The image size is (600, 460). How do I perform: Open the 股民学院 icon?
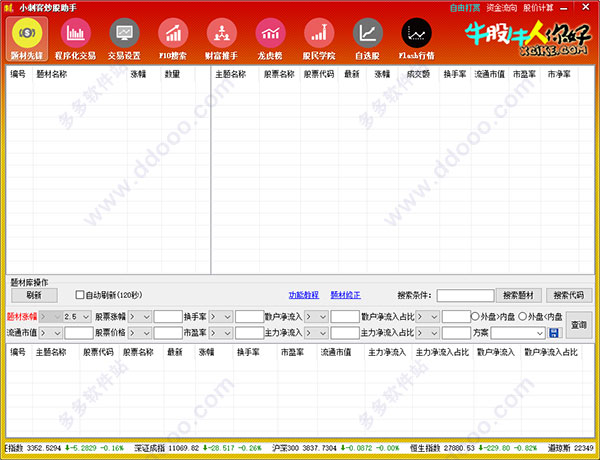(x=319, y=39)
